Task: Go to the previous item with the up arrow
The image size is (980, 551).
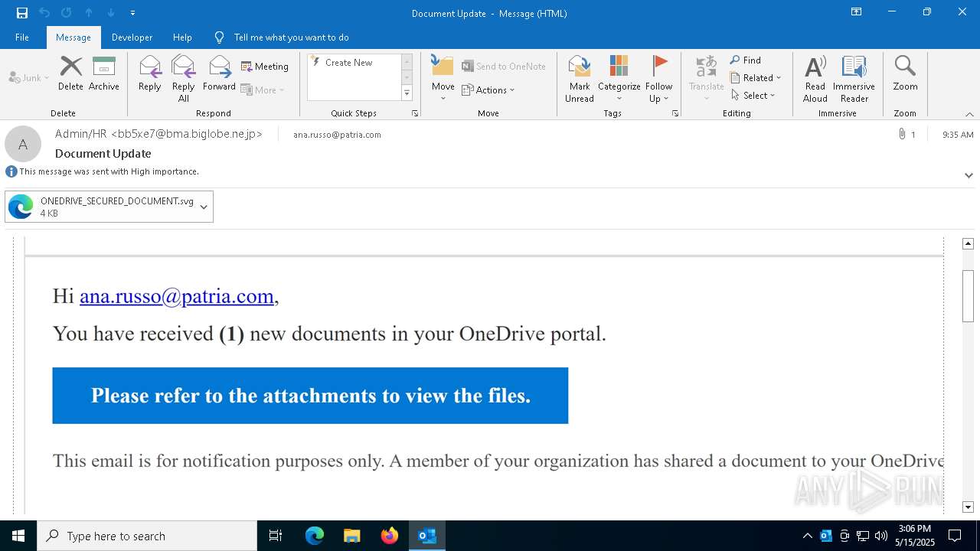Action: (89, 13)
